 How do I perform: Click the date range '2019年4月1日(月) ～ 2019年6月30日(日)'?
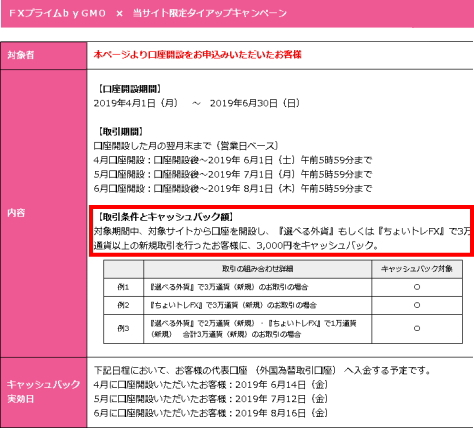point(197,103)
